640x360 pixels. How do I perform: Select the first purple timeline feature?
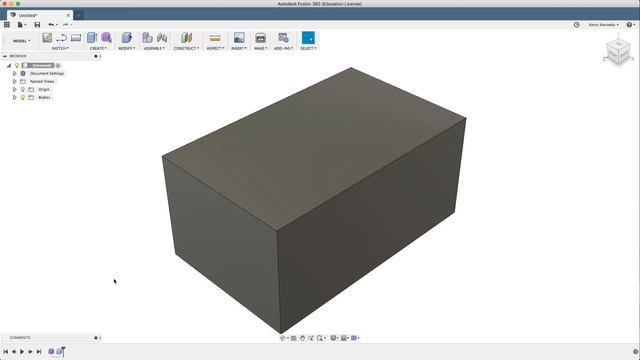tap(51, 351)
